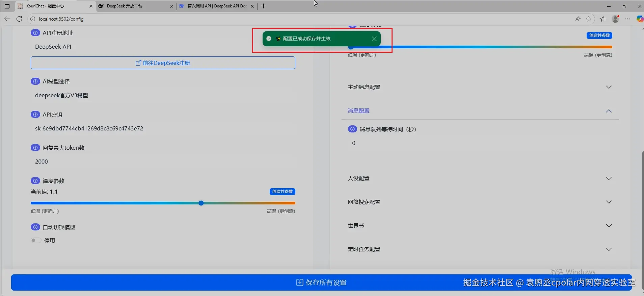
Task: Click left panel 低温 (更确定) label
Action: click(45, 211)
